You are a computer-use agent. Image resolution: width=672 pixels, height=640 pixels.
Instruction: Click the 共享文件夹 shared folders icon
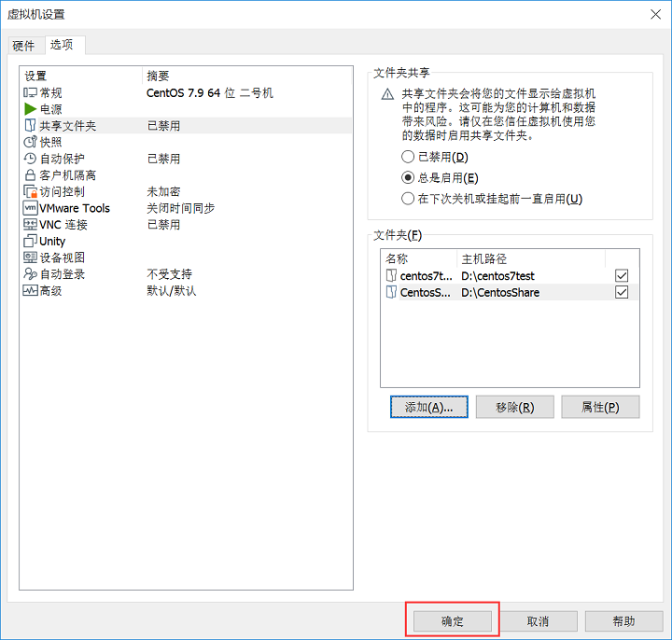click(x=30, y=126)
